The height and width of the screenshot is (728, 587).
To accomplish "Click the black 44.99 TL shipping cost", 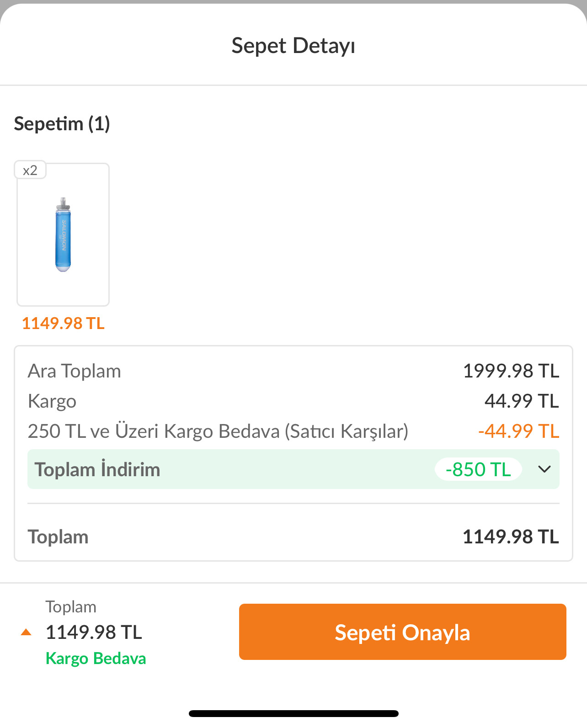I will pos(521,401).
